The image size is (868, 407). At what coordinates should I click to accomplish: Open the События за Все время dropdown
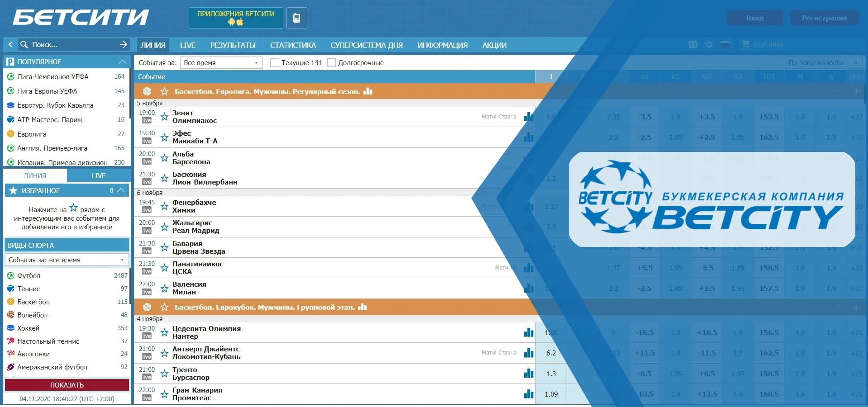coord(221,62)
